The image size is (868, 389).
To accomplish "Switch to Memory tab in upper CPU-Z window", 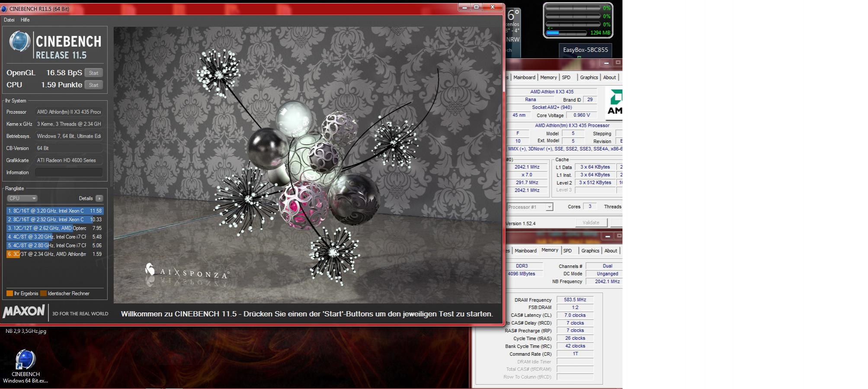I will pos(548,77).
